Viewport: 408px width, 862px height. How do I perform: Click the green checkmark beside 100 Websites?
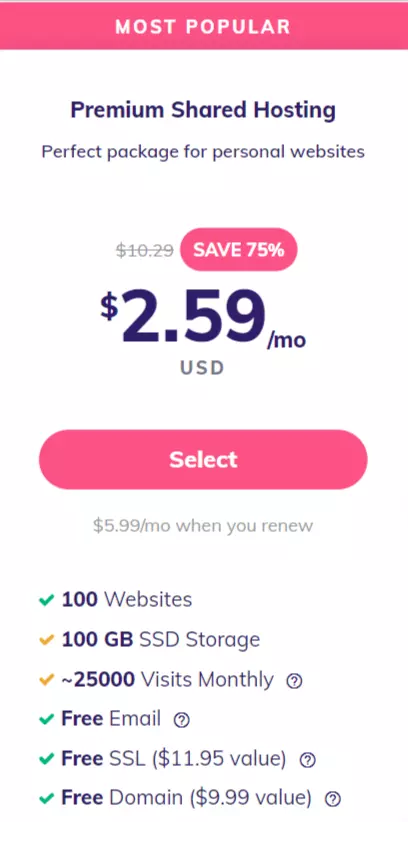point(46,600)
